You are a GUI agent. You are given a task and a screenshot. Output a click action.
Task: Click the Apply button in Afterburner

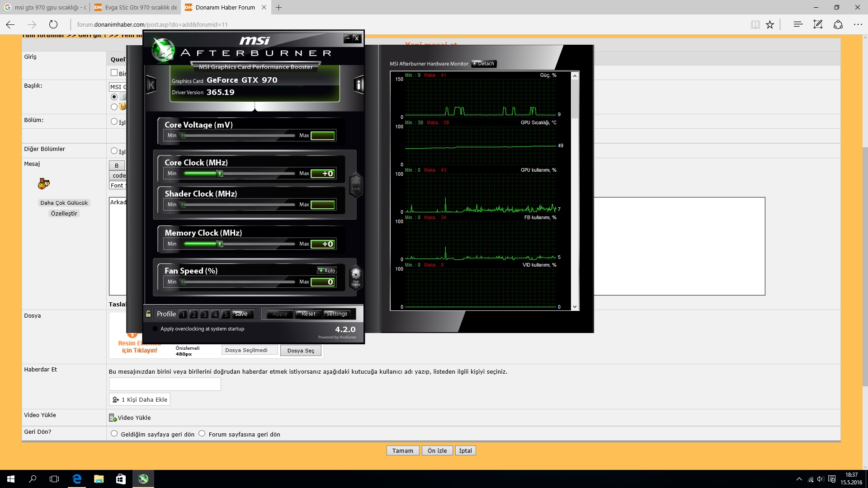pos(280,314)
